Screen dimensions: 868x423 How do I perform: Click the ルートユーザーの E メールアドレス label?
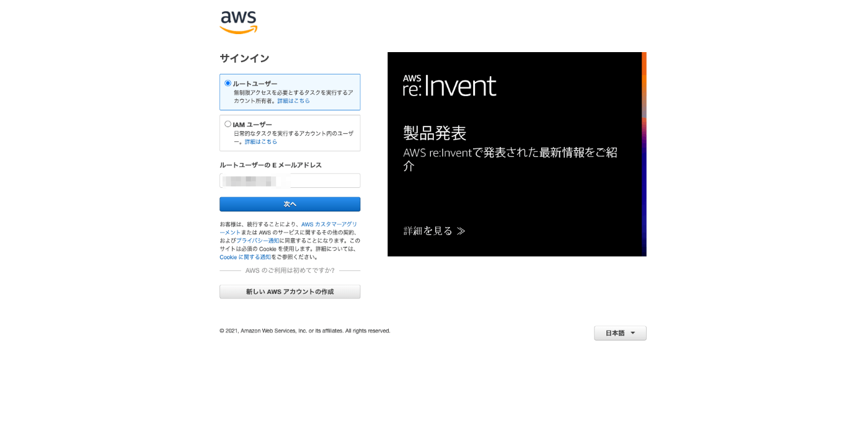point(270,165)
